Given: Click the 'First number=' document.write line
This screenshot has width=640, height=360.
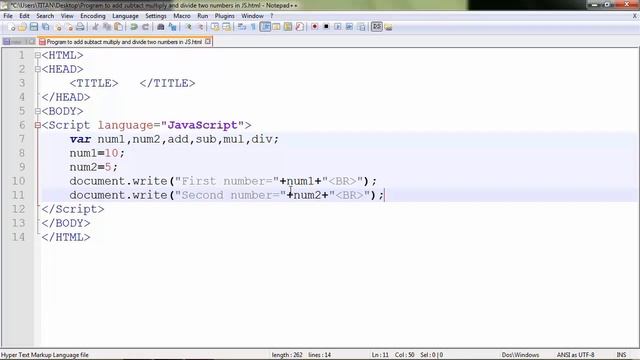Looking at the screenshot, I should (223, 181).
